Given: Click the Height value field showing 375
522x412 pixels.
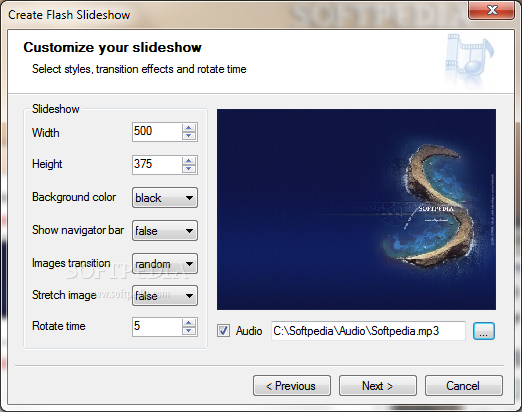Looking at the screenshot, I should (x=157, y=164).
